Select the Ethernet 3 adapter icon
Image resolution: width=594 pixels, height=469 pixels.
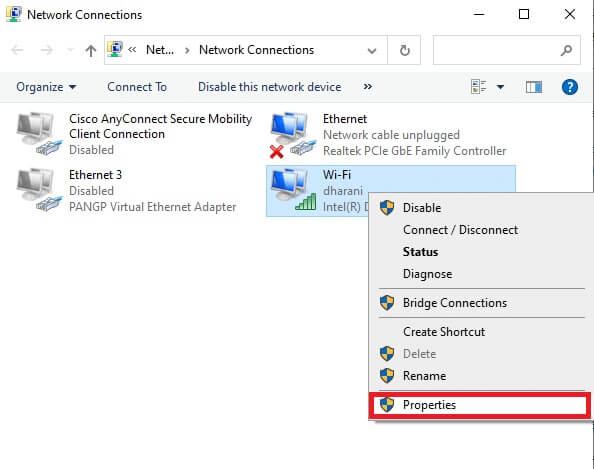point(39,190)
